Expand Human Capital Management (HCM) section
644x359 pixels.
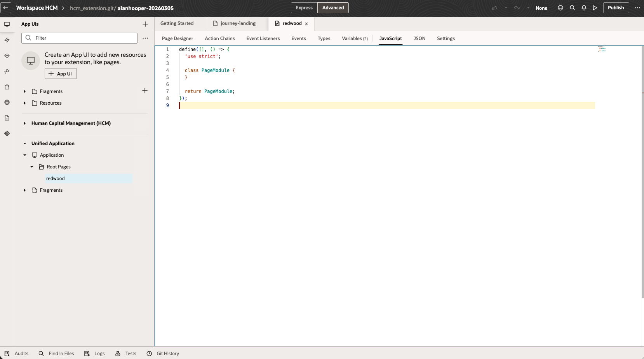(x=25, y=123)
